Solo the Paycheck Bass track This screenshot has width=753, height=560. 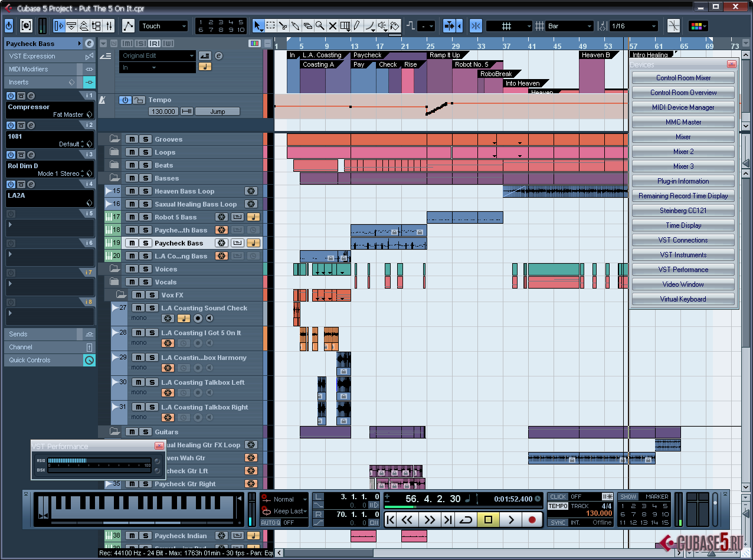[x=145, y=243]
